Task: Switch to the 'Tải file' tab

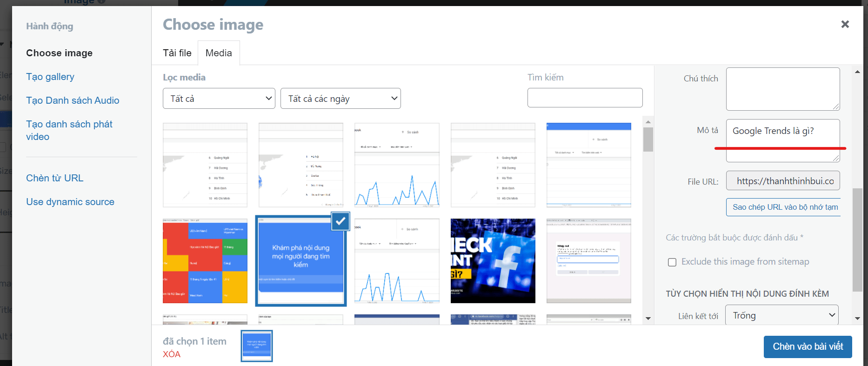Action: point(177,53)
